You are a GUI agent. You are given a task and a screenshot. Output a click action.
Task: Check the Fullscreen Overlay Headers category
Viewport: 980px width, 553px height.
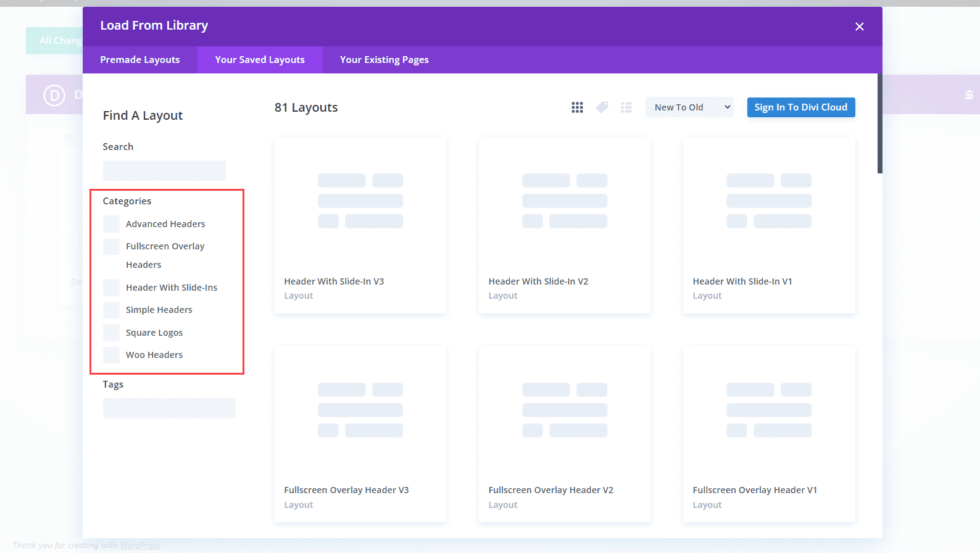[x=112, y=246]
